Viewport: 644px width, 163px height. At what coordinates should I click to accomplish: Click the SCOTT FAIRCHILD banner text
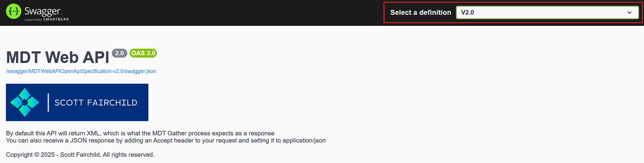tap(96, 102)
